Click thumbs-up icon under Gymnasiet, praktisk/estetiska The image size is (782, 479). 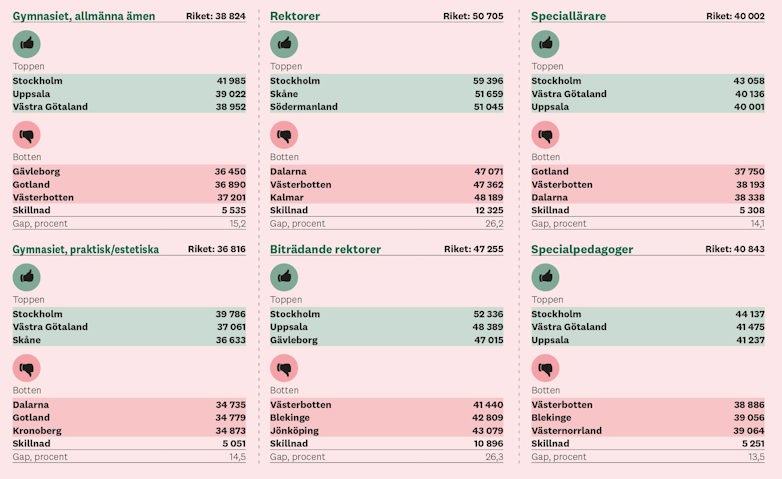(26, 277)
